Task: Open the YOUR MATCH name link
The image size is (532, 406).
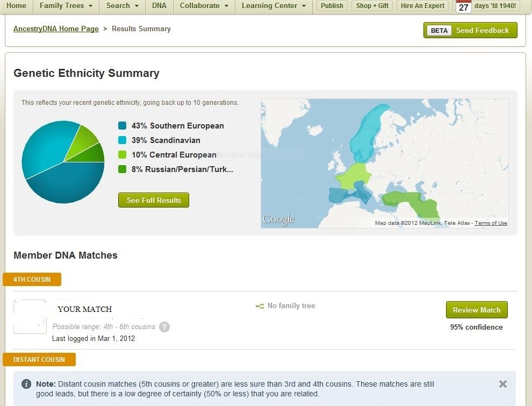Action: 85,309
